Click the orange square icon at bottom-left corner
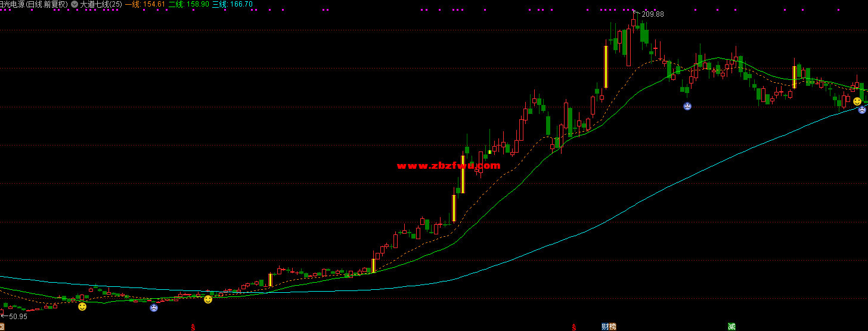 [2, 325]
